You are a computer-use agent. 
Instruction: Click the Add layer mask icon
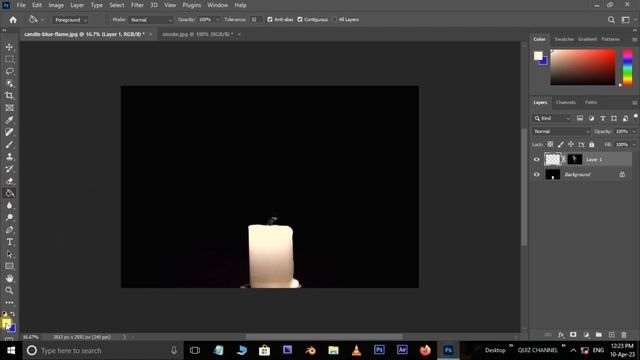point(573,335)
